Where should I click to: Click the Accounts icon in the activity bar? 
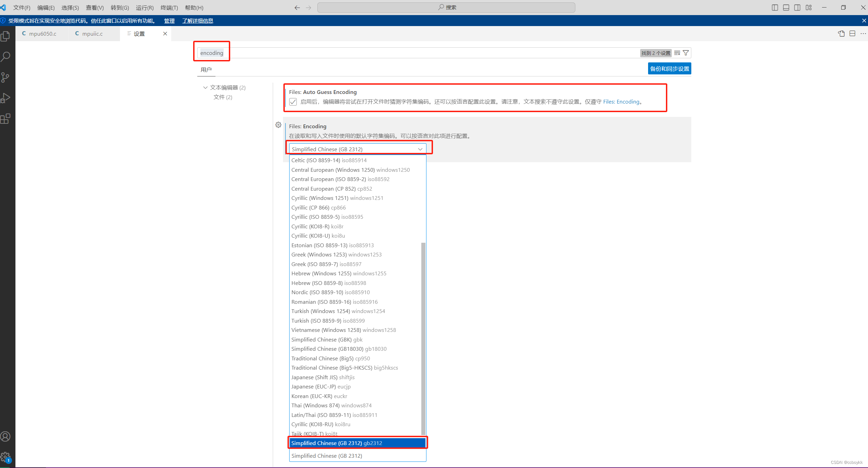click(6, 436)
